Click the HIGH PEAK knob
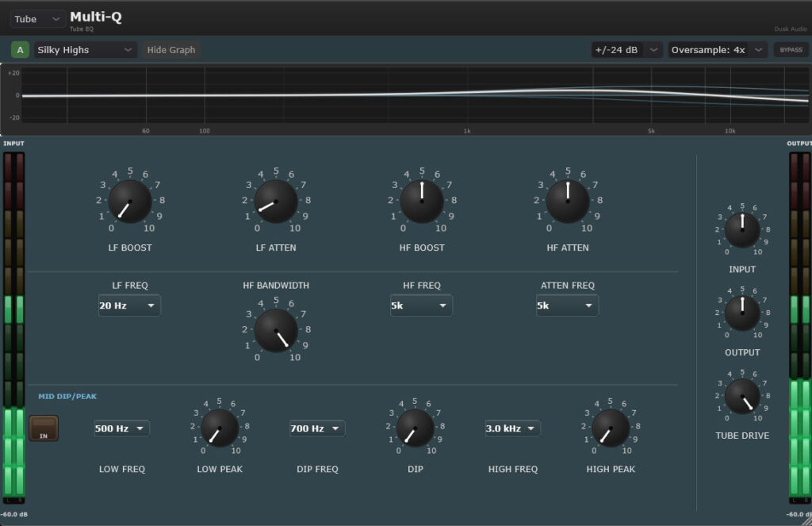812x526 pixels. coord(611,428)
